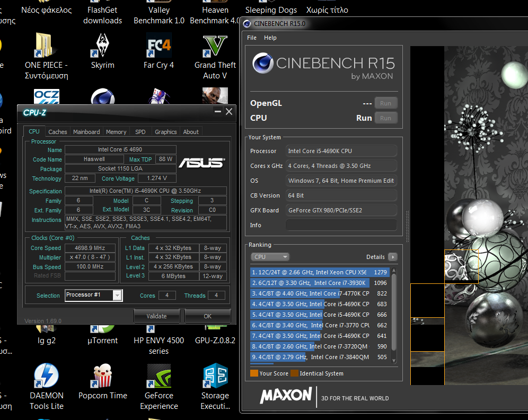Open the Cinebench File menu
528x420 pixels.
tap(251, 38)
